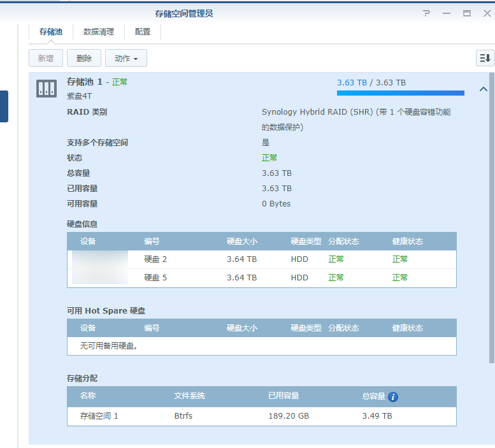Click the 已用容量 row 3.63 TB value
The height and width of the screenshot is (448, 495).
click(x=276, y=189)
